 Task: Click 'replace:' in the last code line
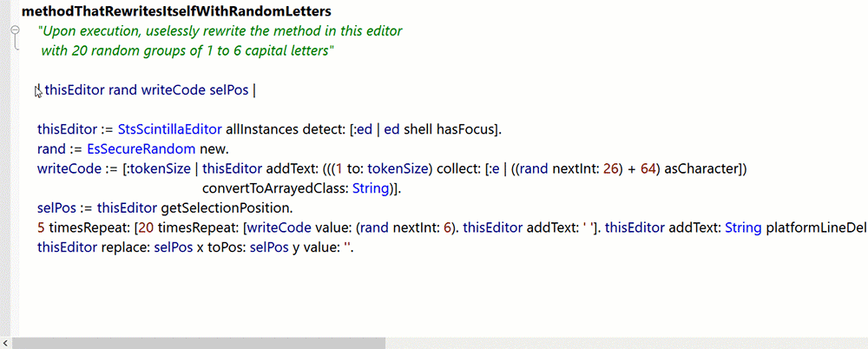[120, 248]
